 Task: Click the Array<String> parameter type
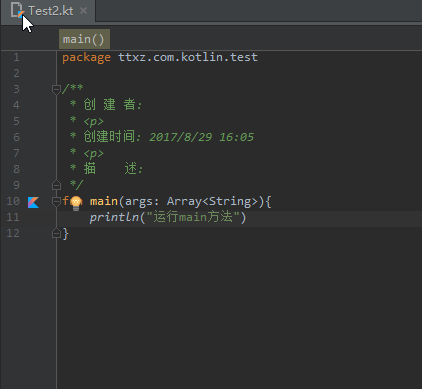[212, 201]
